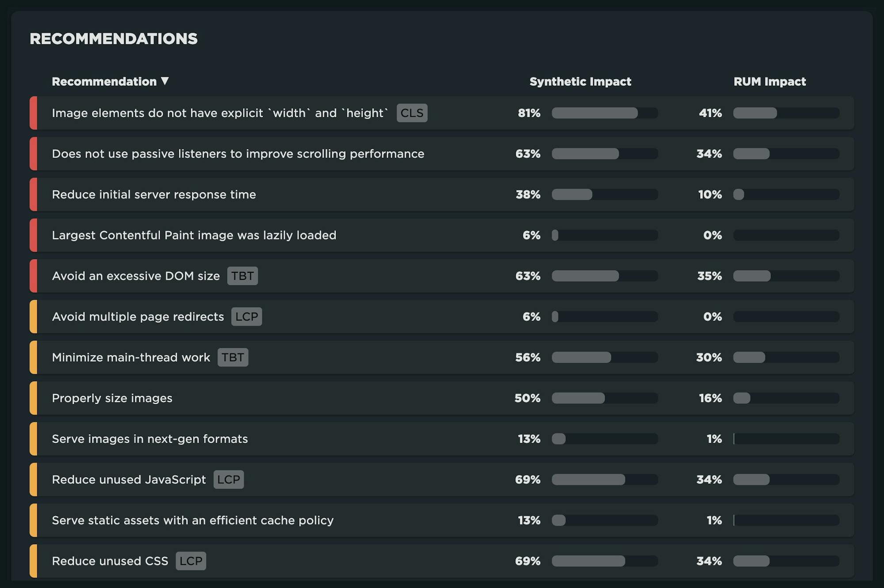884x588 pixels.
Task: Click the orange severity marker on Properly size images
Action: tap(34, 398)
